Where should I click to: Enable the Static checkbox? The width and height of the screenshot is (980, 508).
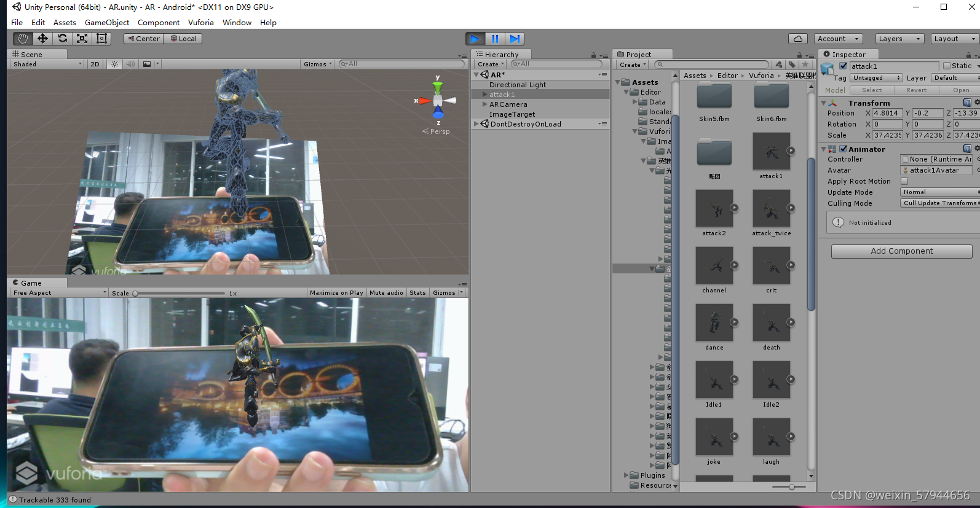click(947, 66)
